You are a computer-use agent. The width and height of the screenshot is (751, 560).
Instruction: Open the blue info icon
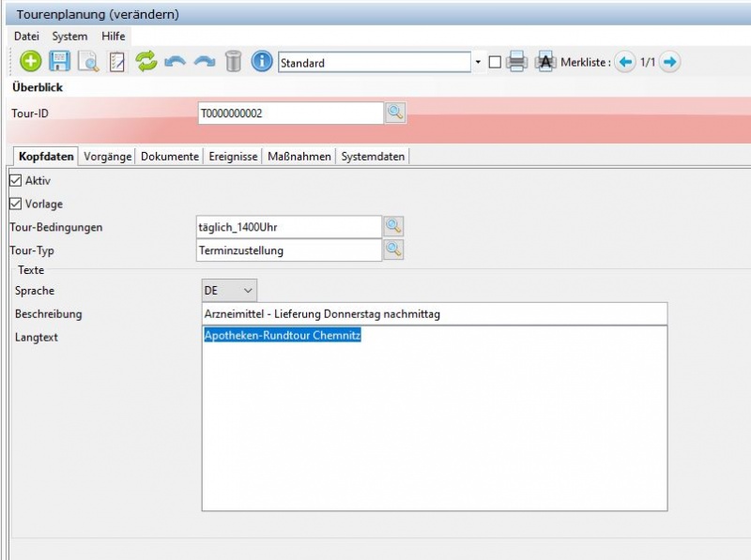click(262, 62)
